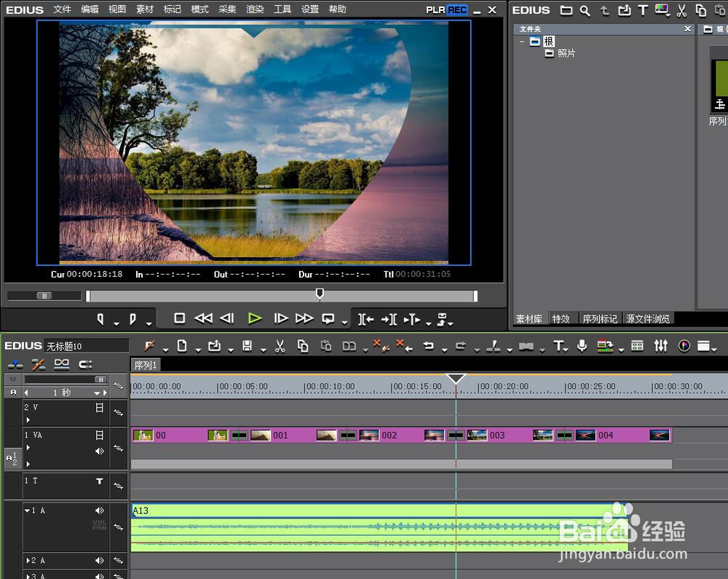Screen dimensions: 728x579
Task: Expand the 2 V video track
Action: pos(28,420)
